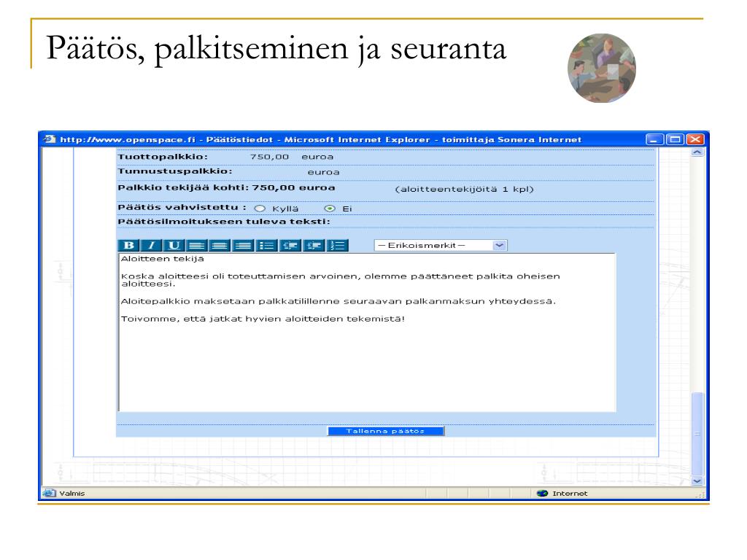Image resolution: width=747 pixels, height=560 pixels.
Task: Close the Internet Explorer window
Action: click(x=695, y=139)
